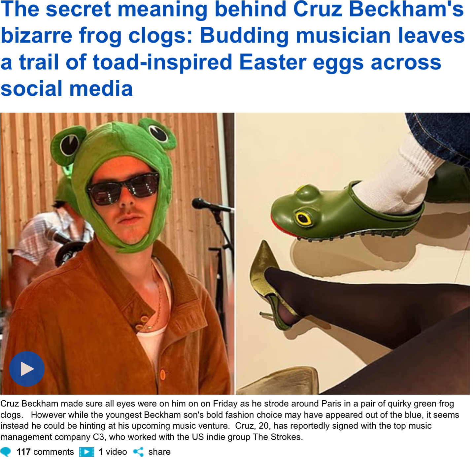Click the share text button

(159, 452)
